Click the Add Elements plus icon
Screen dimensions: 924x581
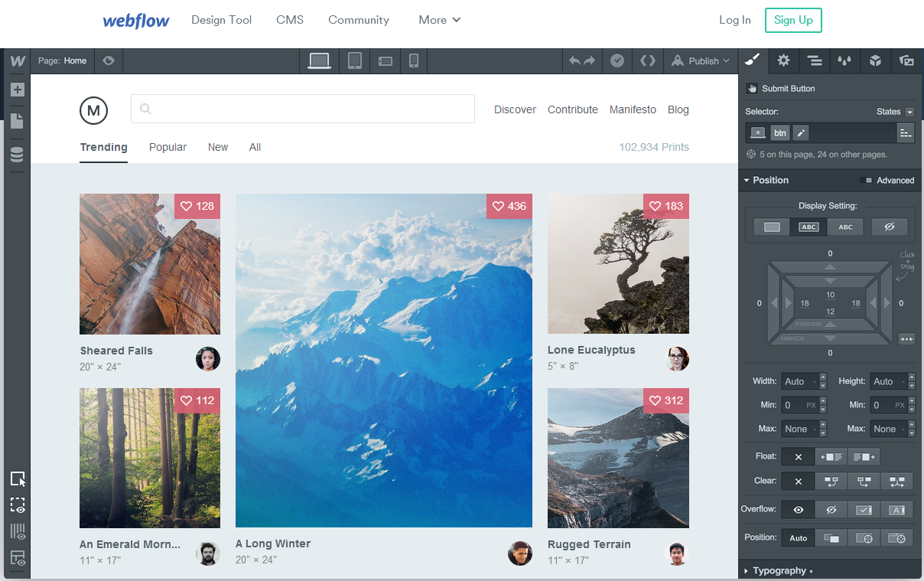click(17, 90)
